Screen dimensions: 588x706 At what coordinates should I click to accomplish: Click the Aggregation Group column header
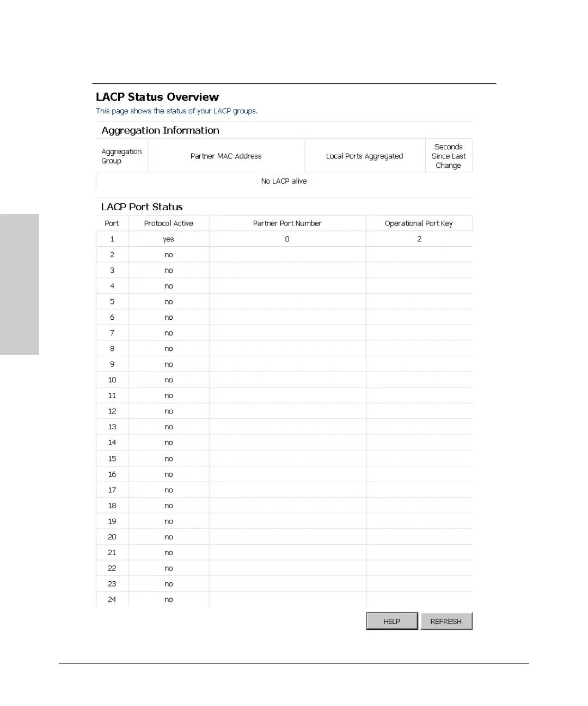pyautogui.click(x=121, y=156)
